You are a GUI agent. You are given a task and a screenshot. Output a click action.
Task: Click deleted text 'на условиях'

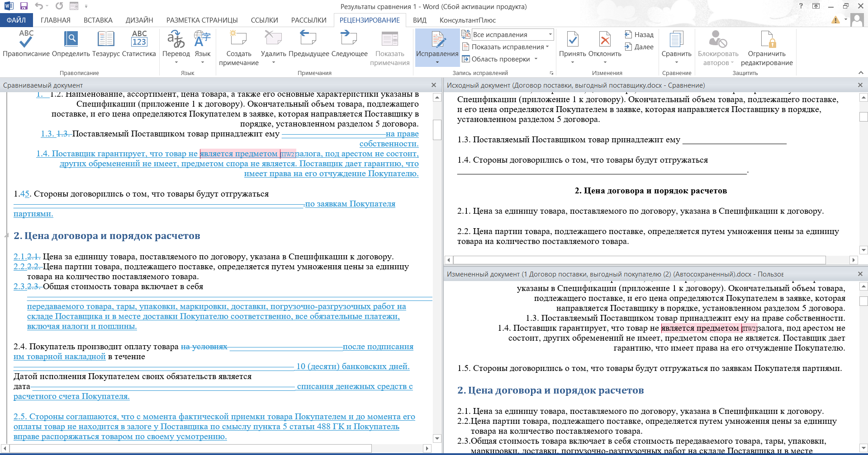click(x=204, y=347)
